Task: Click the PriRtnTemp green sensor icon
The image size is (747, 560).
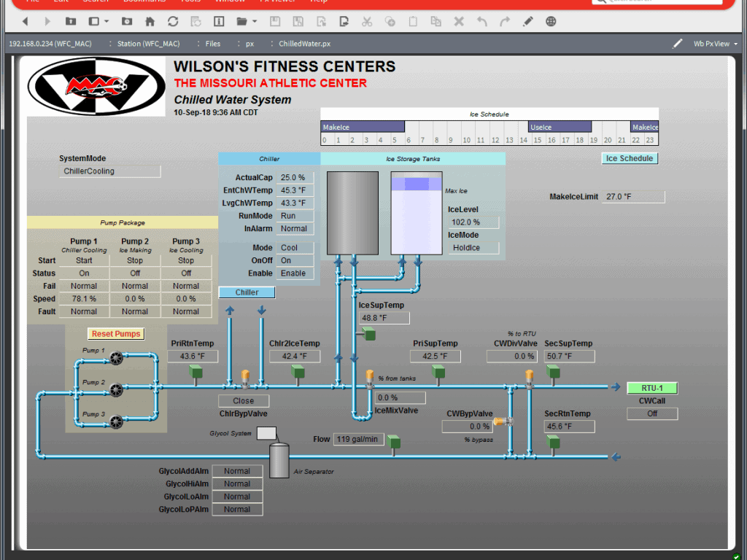Action: [x=196, y=372]
